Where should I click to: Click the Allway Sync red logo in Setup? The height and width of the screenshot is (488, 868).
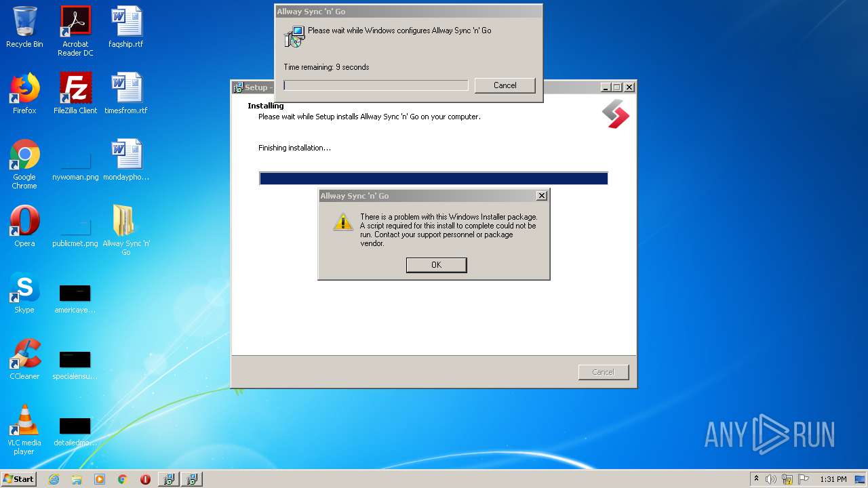pyautogui.click(x=616, y=114)
